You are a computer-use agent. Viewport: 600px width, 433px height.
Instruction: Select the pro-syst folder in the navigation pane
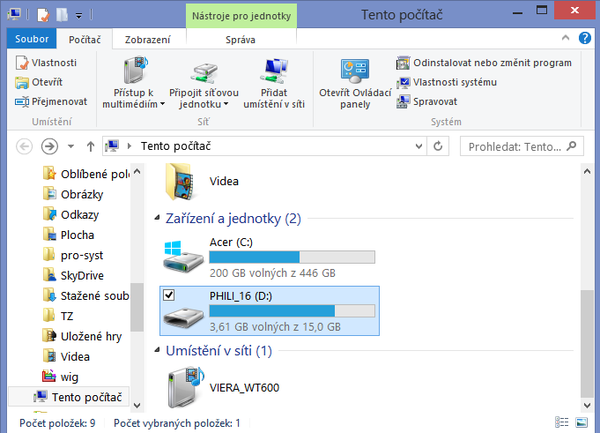pyautogui.click(x=73, y=255)
